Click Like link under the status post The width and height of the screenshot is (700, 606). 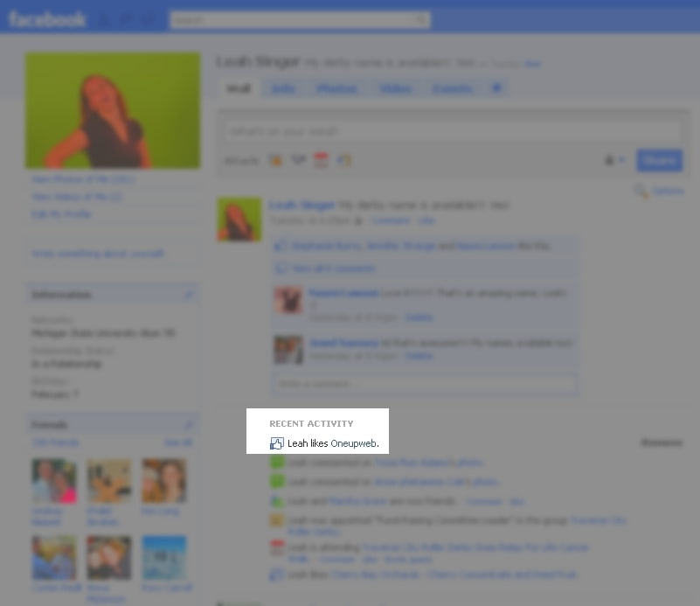tap(426, 220)
